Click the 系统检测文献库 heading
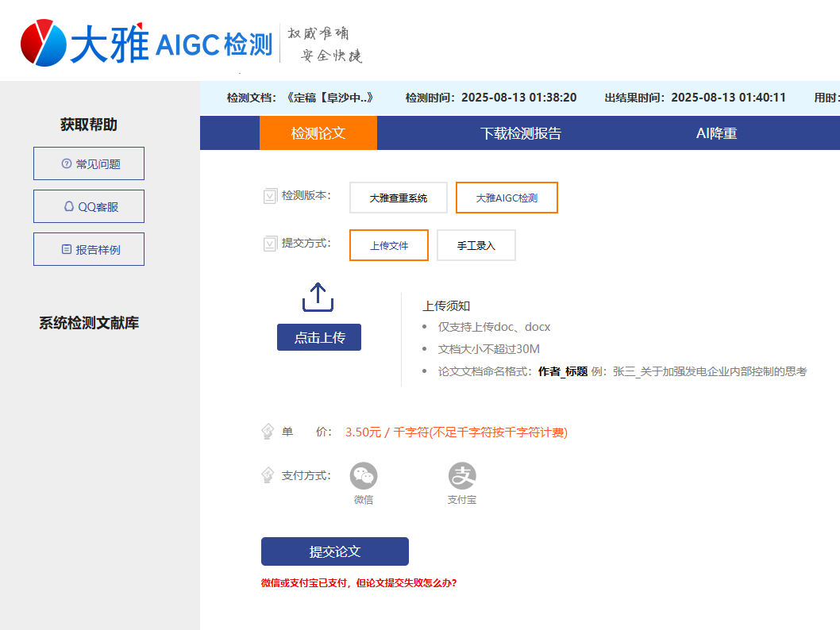 tap(89, 323)
